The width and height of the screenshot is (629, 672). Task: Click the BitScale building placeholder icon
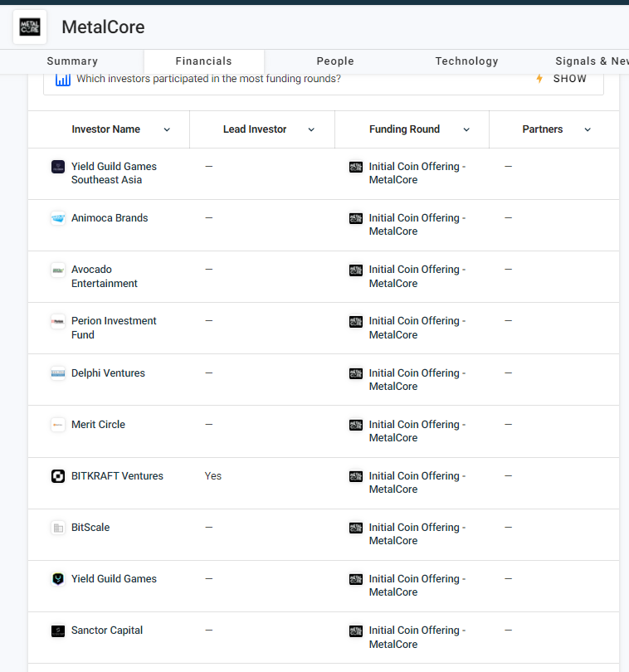(58, 528)
